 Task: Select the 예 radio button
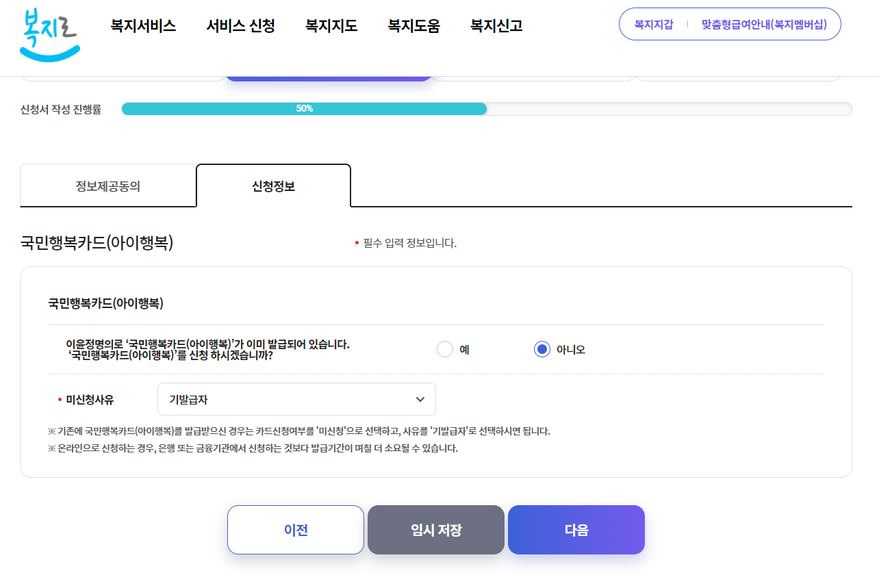tap(445, 349)
